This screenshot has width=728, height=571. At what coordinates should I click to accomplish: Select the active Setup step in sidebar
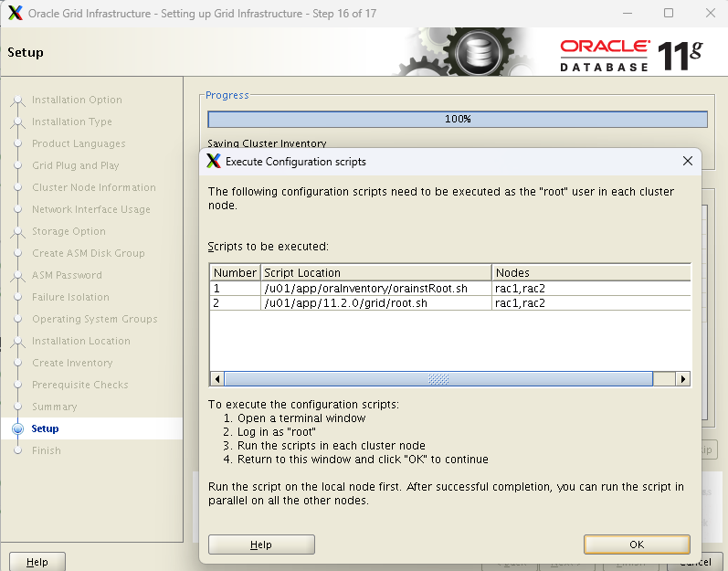pyautogui.click(x=45, y=428)
